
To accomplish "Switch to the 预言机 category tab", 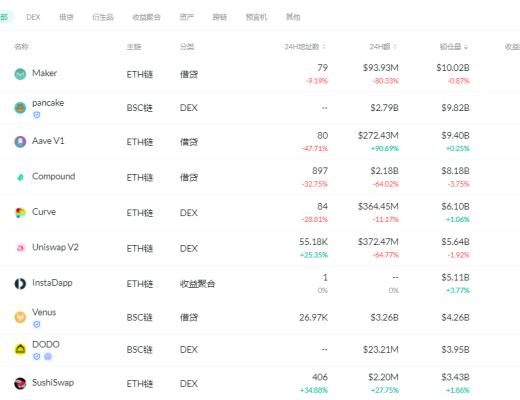I will [x=256, y=17].
